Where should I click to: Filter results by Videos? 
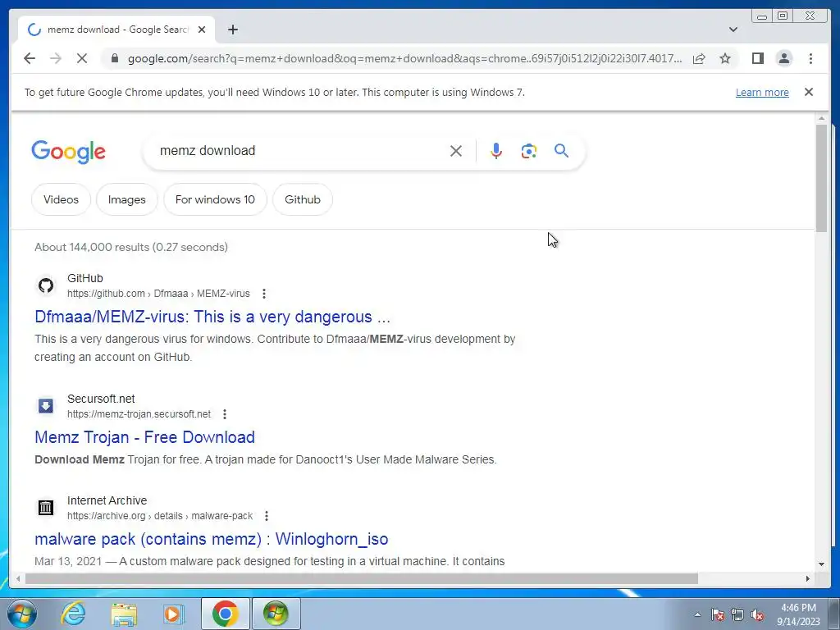pyautogui.click(x=61, y=199)
